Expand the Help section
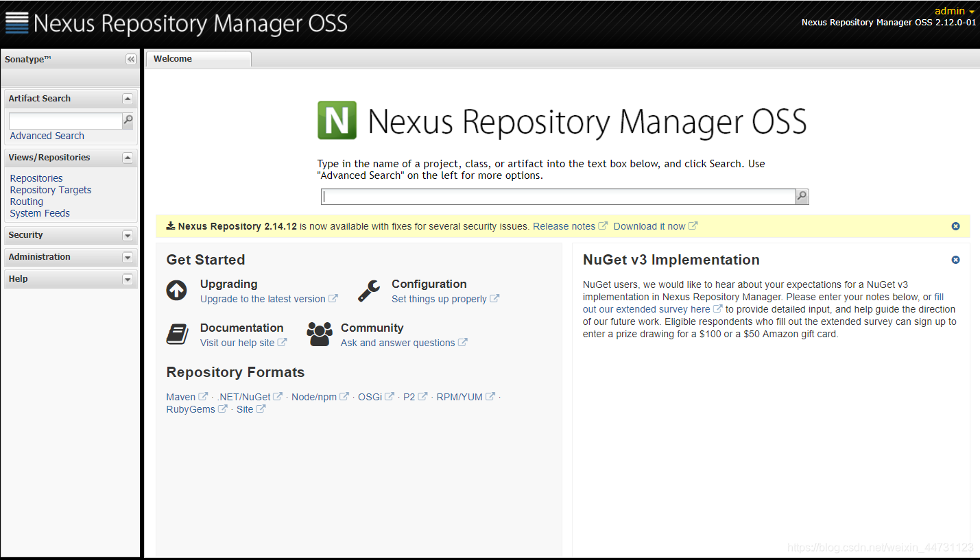The height and width of the screenshot is (560, 980). [x=127, y=279]
